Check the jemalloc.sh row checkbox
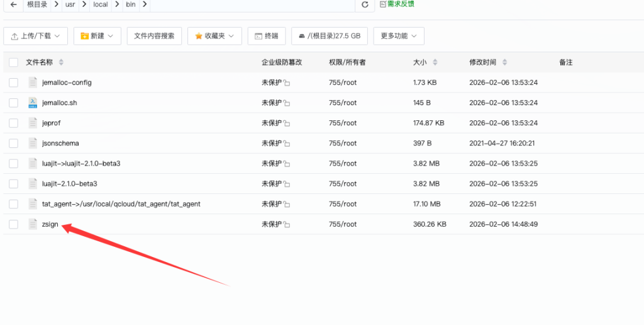 pos(14,103)
